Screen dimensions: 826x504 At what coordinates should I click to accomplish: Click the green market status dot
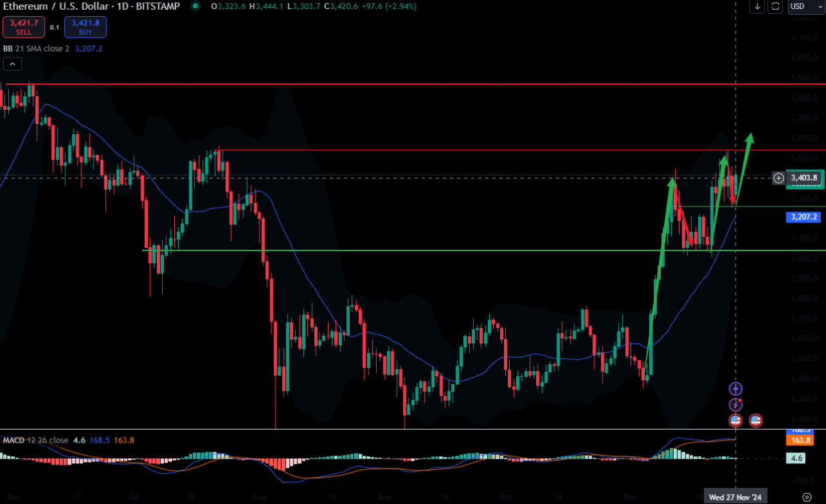(x=196, y=6)
